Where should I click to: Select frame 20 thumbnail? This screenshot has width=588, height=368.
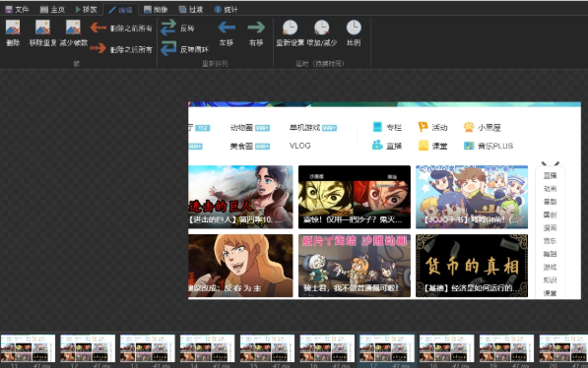click(x=563, y=348)
